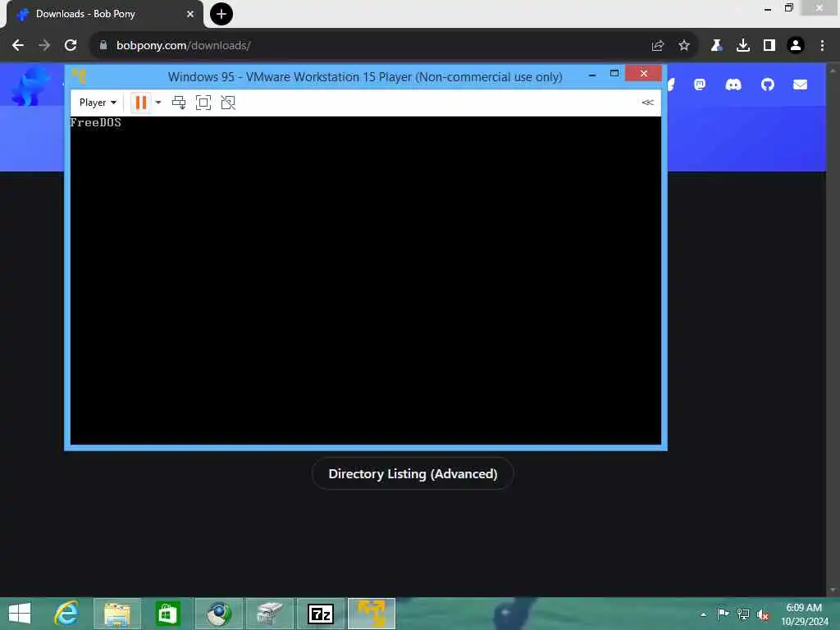Open the Discord link on website header
The image size is (840, 630).
pyautogui.click(x=733, y=84)
